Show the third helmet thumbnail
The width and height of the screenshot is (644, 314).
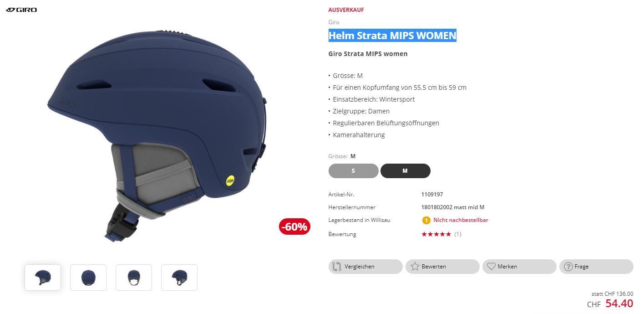[134, 278]
